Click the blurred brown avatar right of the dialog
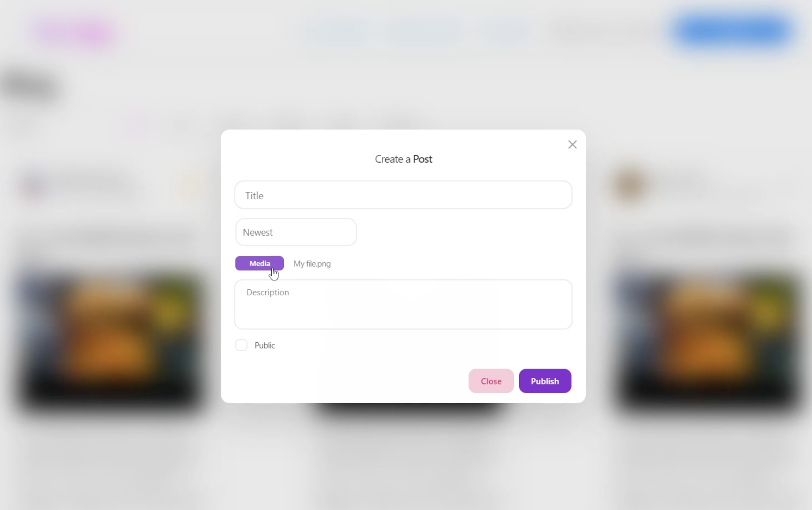 click(x=629, y=185)
